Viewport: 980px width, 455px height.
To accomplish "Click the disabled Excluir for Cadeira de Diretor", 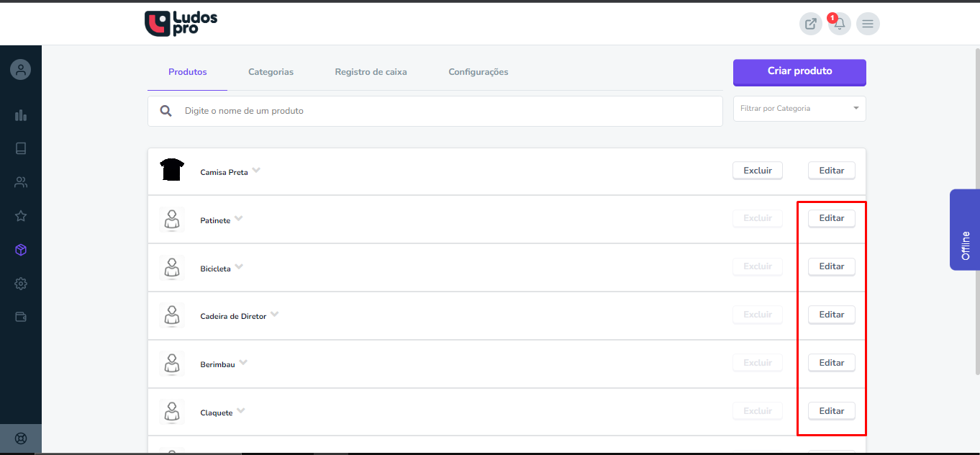I will click(x=758, y=315).
